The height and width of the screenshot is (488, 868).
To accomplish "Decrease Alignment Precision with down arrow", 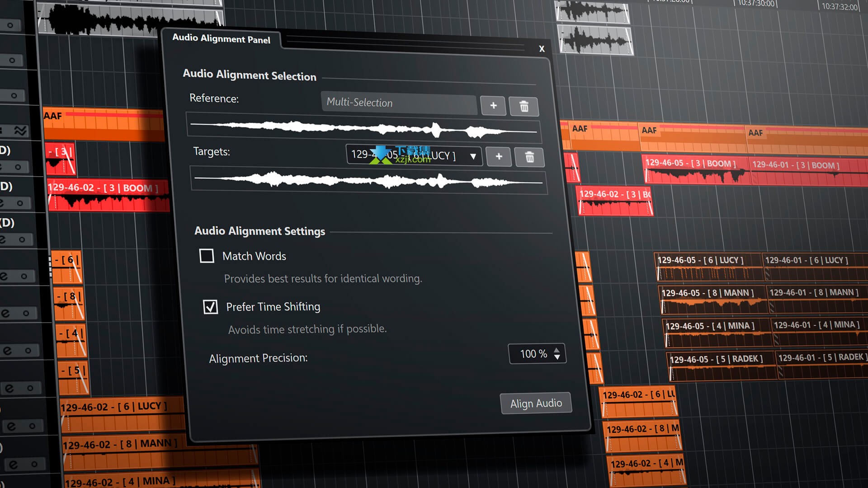I will (x=557, y=357).
